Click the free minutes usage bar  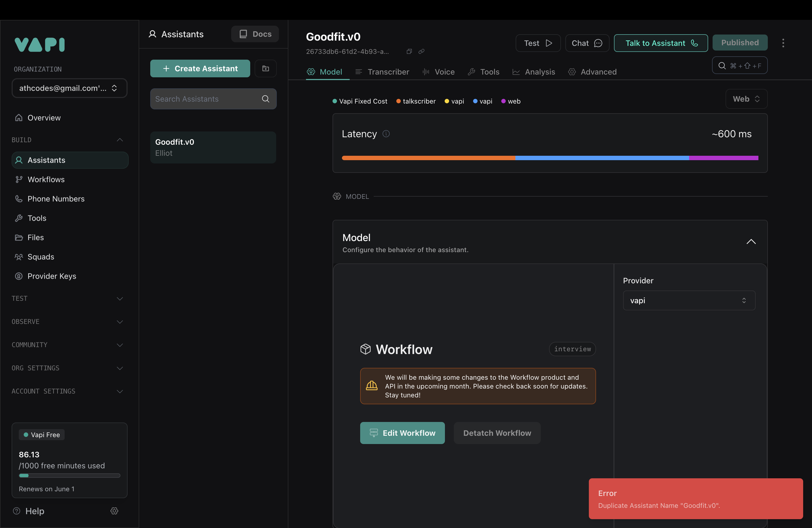[x=69, y=476]
